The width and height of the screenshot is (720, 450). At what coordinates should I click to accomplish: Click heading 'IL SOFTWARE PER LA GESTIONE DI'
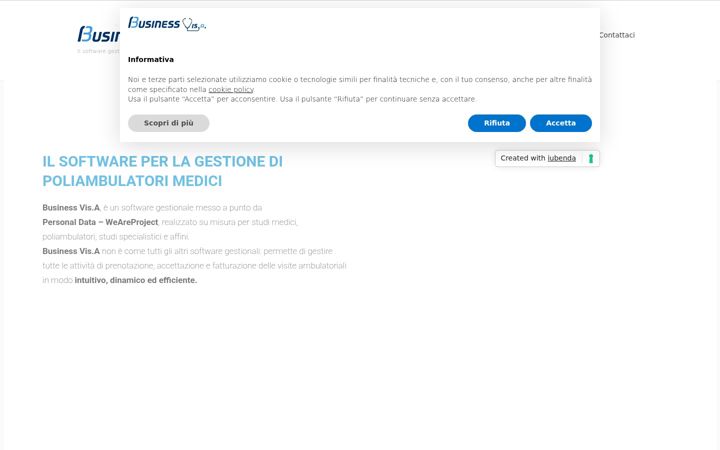(x=163, y=162)
